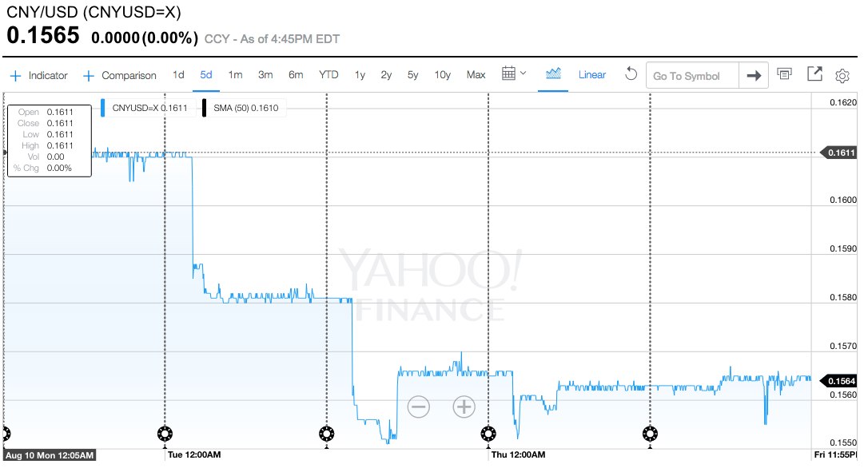This screenshot has height=476, width=868.
Task: Open the chart events comment icon
Action: [784, 73]
